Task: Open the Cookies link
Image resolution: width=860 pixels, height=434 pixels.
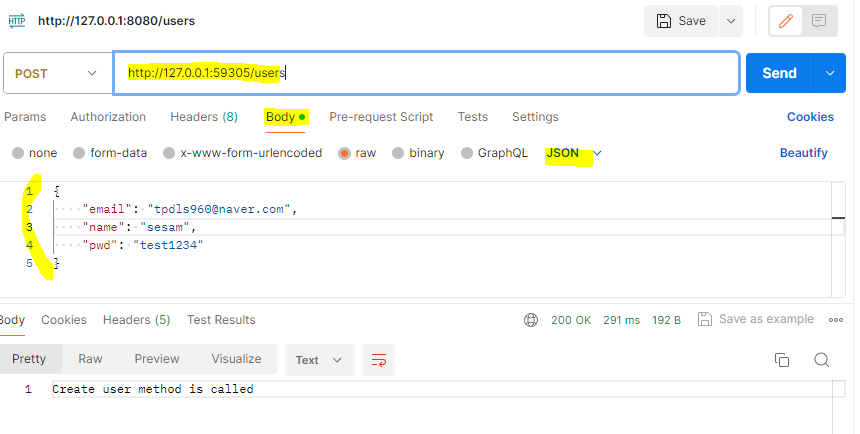Action: point(810,117)
